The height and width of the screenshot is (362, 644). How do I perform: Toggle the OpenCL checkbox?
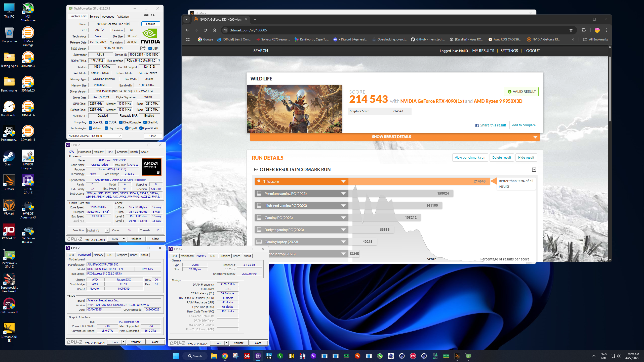click(x=90, y=122)
